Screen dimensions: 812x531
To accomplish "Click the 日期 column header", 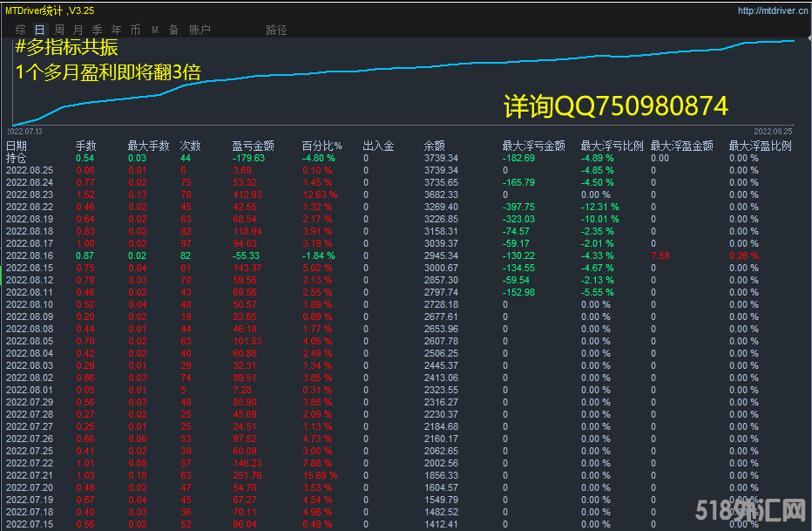I will pos(17,146).
